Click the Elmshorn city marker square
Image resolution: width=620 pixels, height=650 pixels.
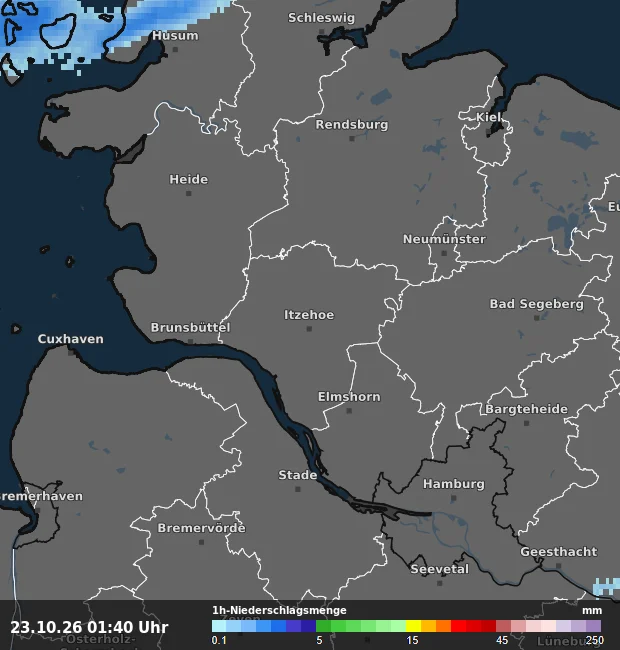coord(349,411)
